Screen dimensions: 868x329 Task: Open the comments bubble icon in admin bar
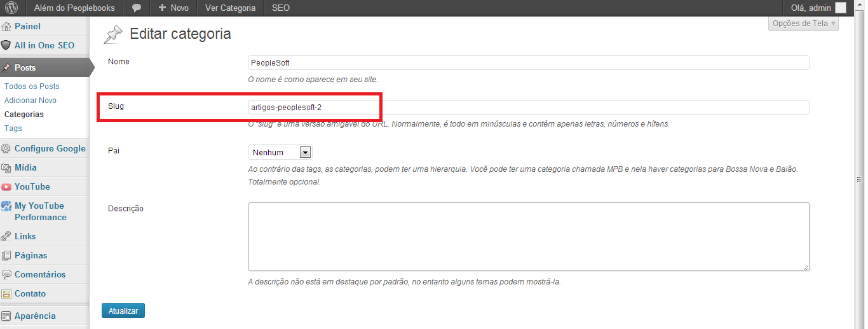(x=137, y=8)
